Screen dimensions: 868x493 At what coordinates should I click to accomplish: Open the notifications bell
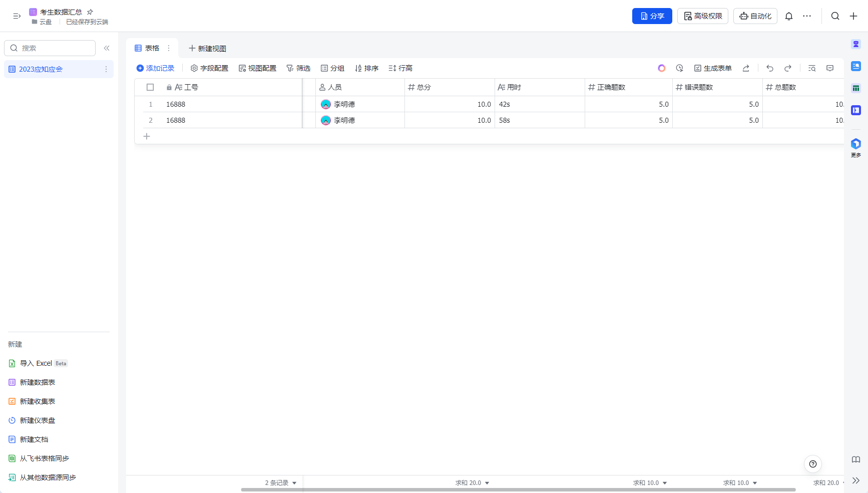pyautogui.click(x=789, y=16)
